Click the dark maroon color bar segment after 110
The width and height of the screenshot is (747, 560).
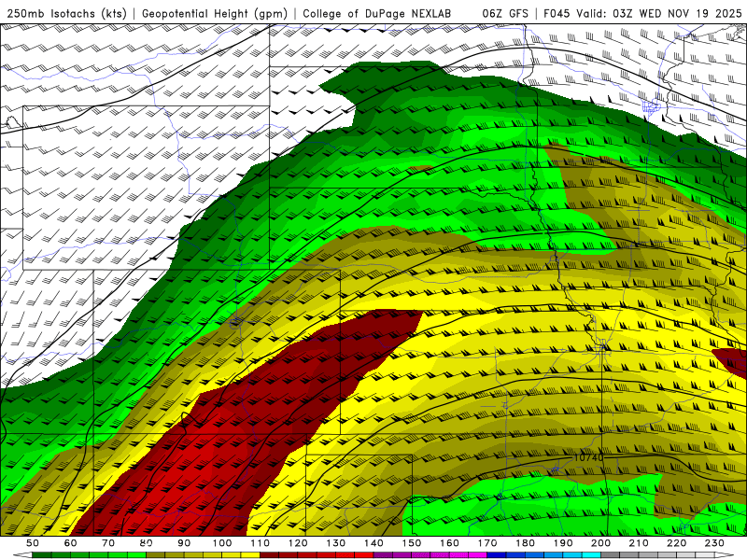(x=269, y=555)
